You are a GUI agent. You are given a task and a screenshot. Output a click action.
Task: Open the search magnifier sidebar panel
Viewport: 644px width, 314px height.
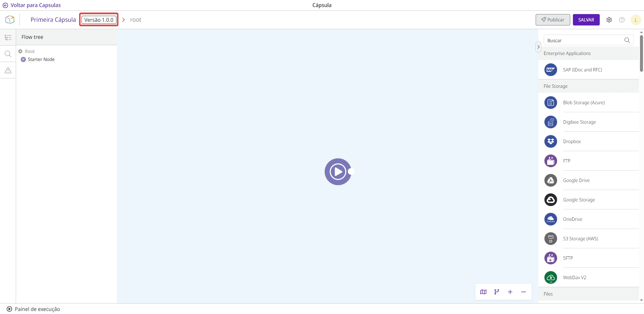[x=8, y=54]
